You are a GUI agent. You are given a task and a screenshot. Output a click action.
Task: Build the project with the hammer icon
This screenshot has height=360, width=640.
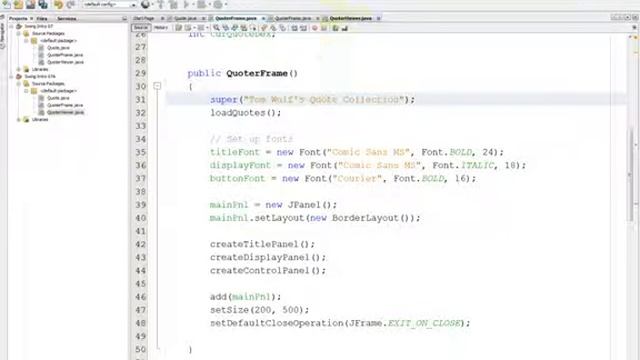pos(161,4)
